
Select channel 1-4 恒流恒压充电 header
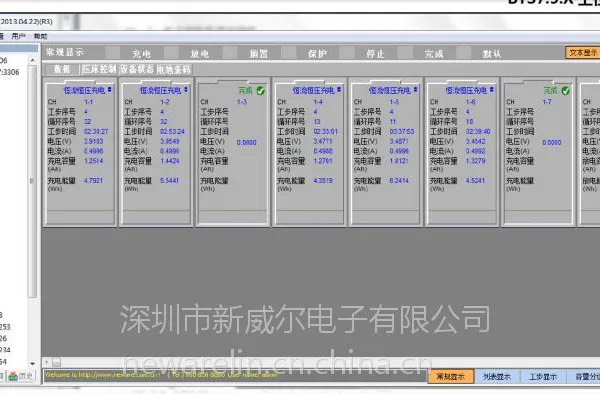pos(313,90)
